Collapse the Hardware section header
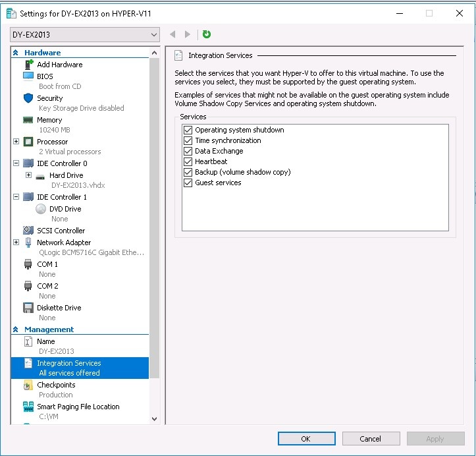 pyautogui.click(x=16, y=53)
